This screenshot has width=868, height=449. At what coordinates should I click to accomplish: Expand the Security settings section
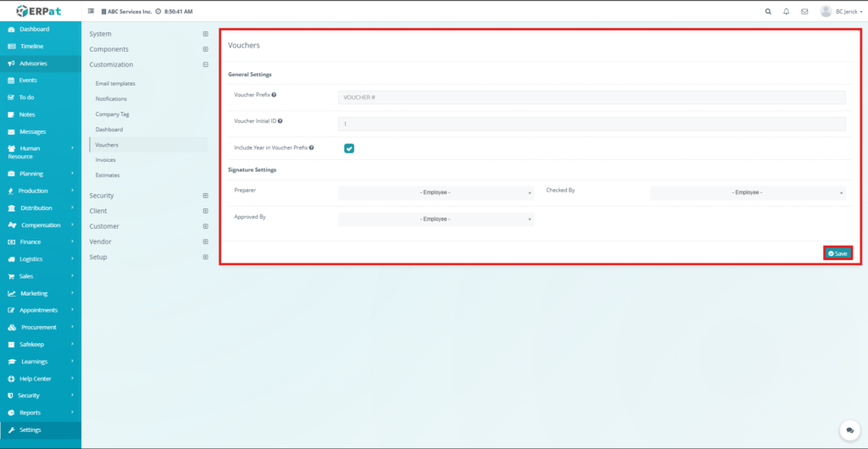[205, 196]
